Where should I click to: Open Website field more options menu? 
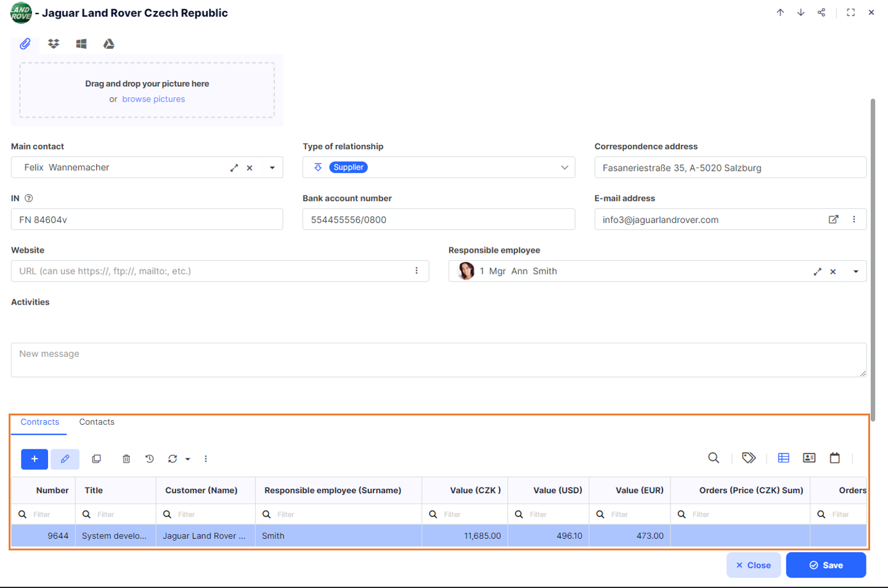click(417, 271)
